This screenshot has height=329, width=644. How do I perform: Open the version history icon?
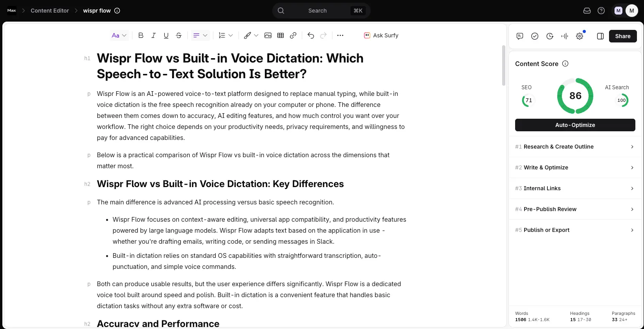click(550, 36)
